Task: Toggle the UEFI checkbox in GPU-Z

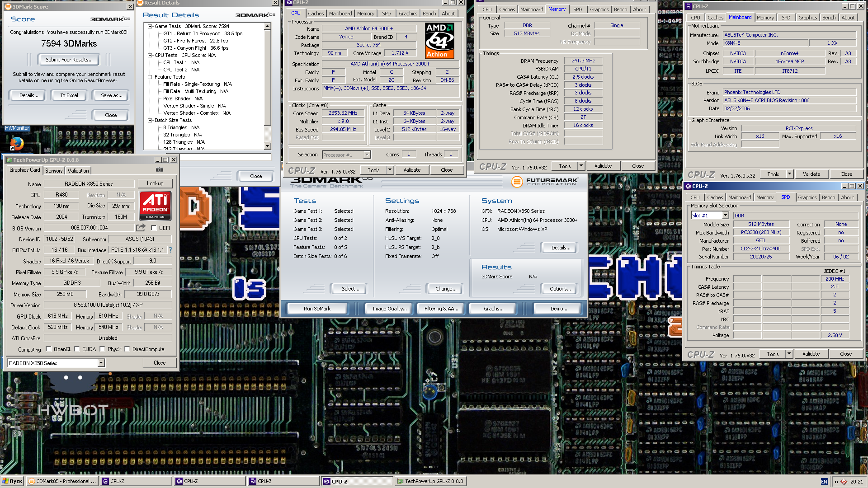Action: click(154, 228)
